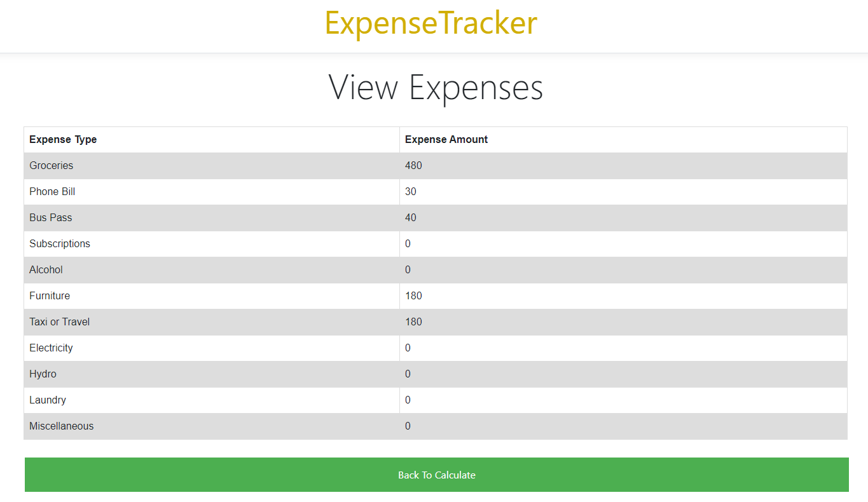Select the Furniture row

tap(50, 295)
